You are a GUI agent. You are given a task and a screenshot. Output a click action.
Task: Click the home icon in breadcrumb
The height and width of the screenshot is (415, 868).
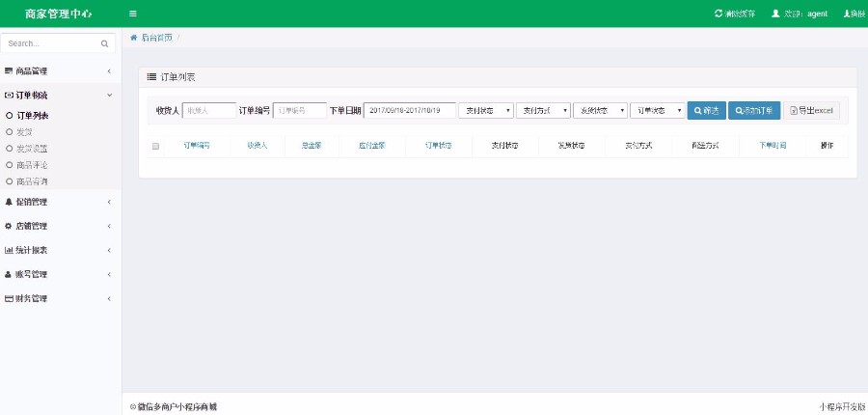click(133, 38)
